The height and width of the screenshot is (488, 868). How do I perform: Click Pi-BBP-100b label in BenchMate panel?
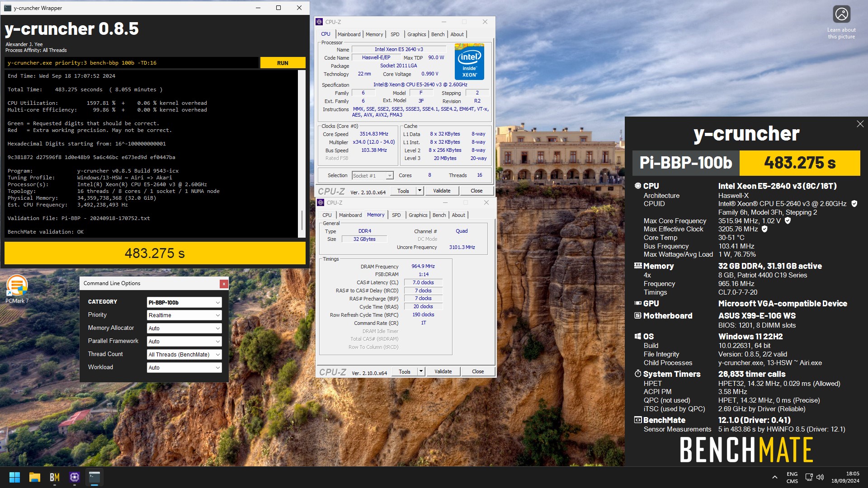click(x=686, y=163)
